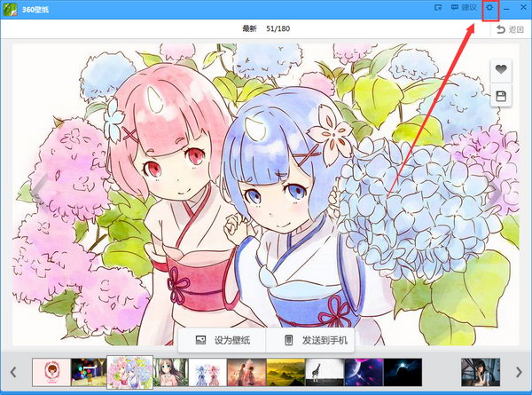Click 发送到手机 to send to phone
Viewport: 532px width, 395px height.
tap(310, 340)
